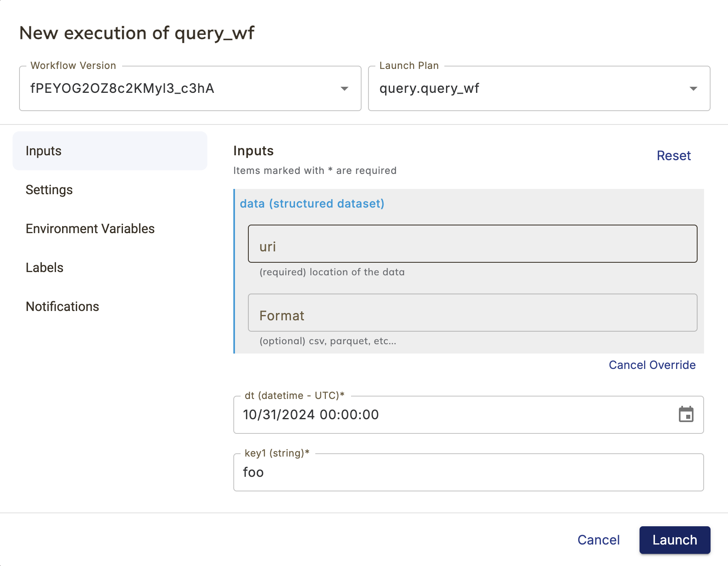728x566 pixels.
Task: Open the date picker calendar icon
Action: [x=686, y=415]
